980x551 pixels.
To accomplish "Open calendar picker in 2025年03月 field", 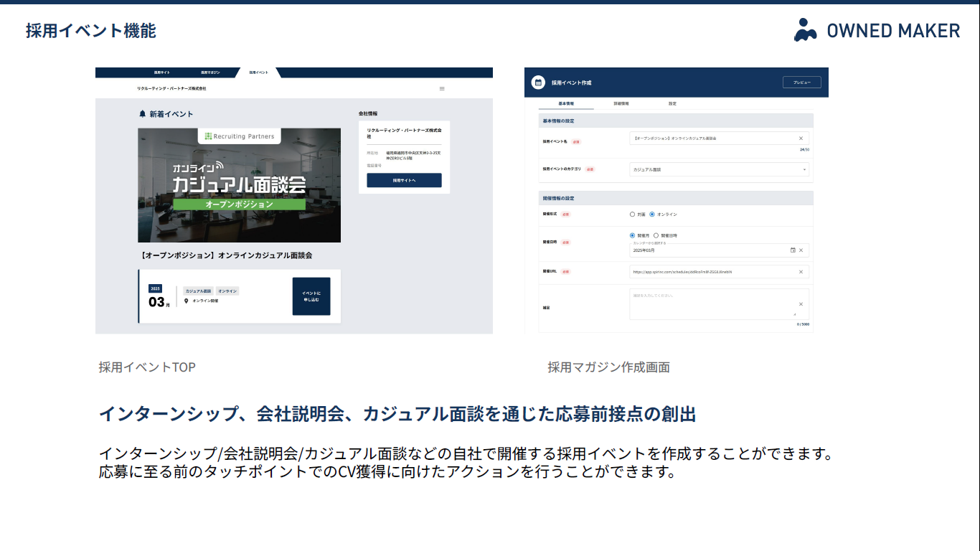I will coord(793,250).
